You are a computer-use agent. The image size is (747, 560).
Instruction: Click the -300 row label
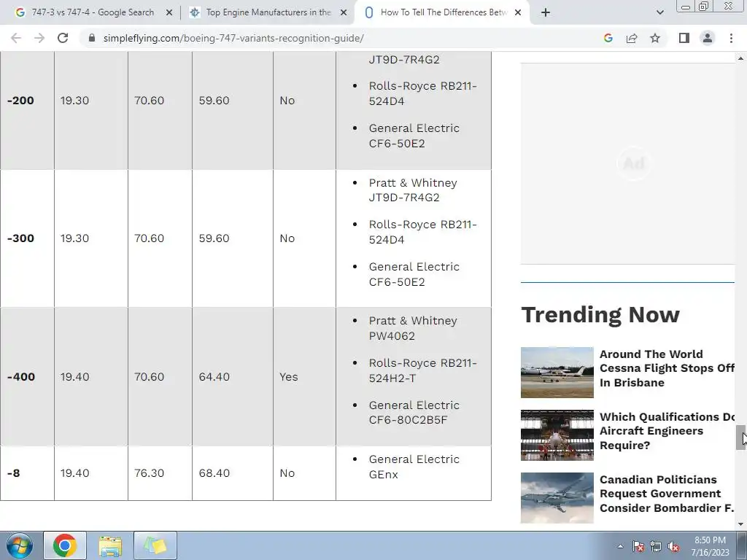tap(20, 238)
